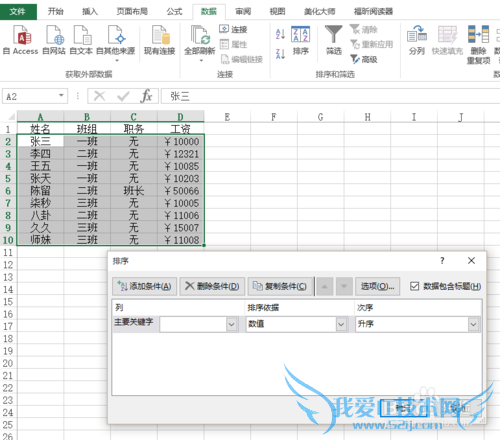
Task: Click cell containing 陈留
Action: 40,191
